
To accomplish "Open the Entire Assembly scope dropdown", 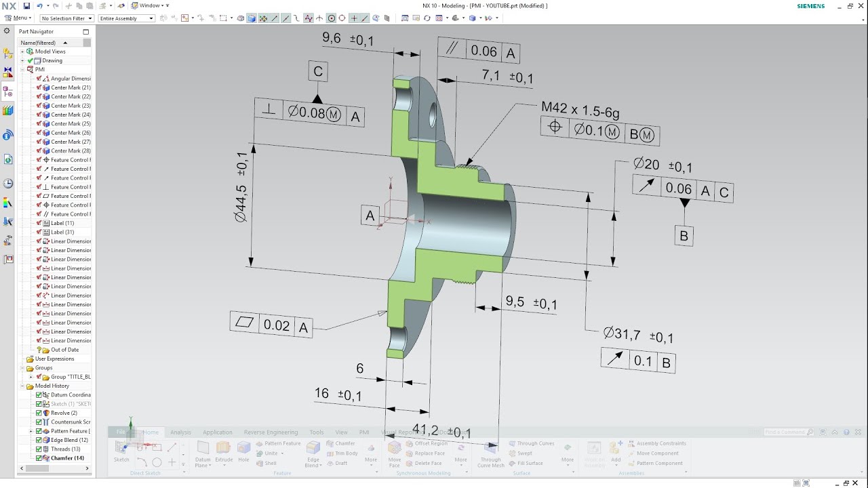I will (127, 18).
